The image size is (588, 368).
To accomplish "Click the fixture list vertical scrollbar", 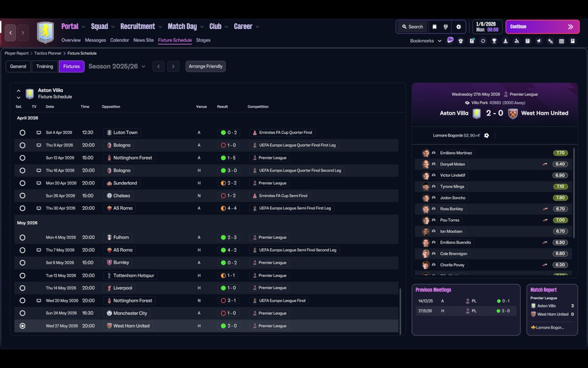I will tap(400, 311).
